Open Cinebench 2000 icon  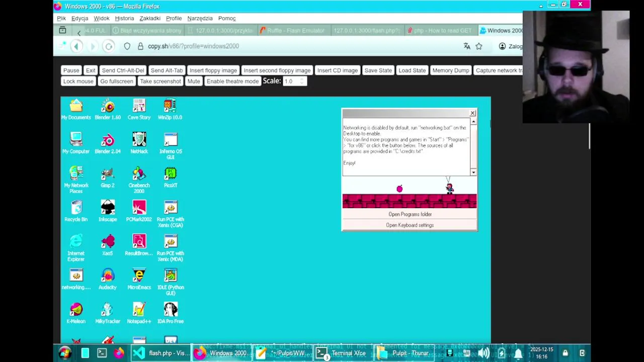click(139, 180)
